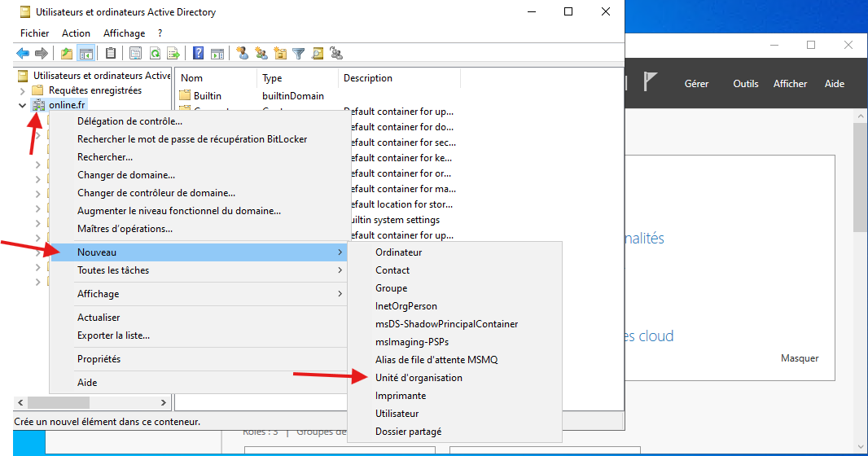Expand the Affichage context submenu

198,294
